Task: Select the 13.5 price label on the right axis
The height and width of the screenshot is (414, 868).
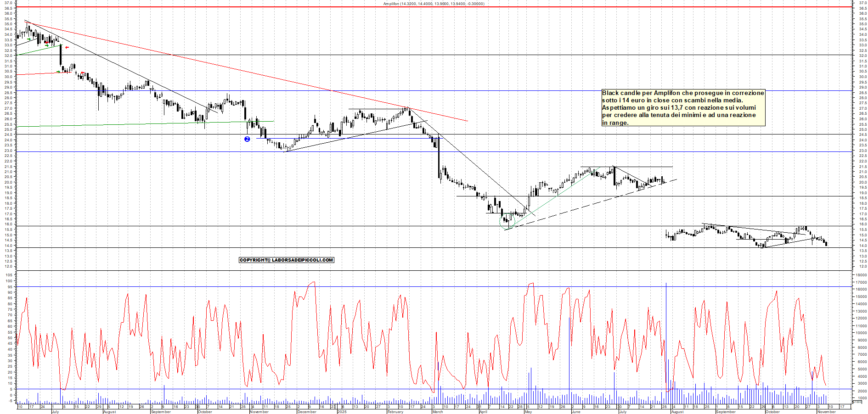Action: pyautogui.click(x=862, y=251)
